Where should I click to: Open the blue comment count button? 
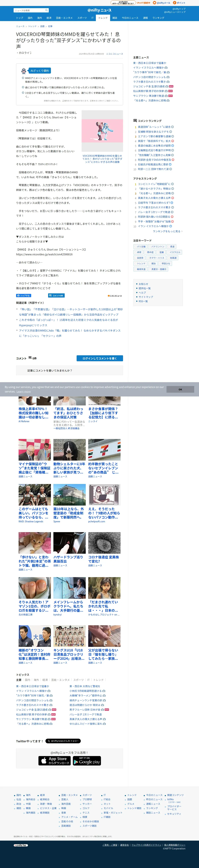(x=56, y=296)
